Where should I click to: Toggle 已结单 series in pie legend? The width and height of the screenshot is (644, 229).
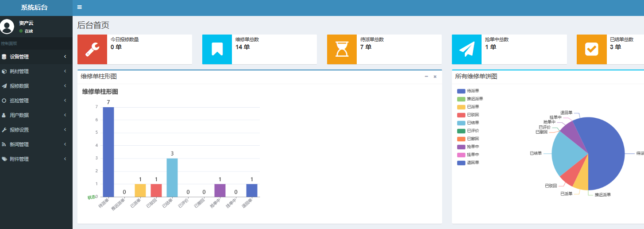[x=468, y=123]
